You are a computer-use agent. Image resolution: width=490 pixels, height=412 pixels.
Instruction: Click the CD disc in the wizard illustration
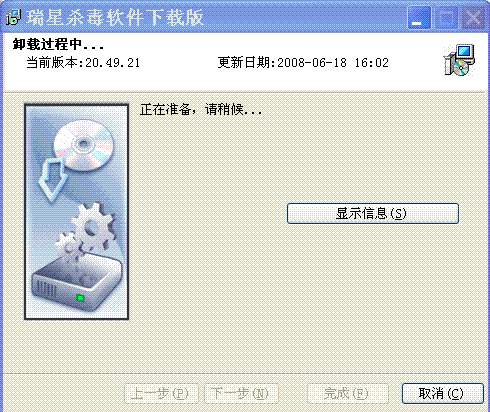(x=84, y=144)
